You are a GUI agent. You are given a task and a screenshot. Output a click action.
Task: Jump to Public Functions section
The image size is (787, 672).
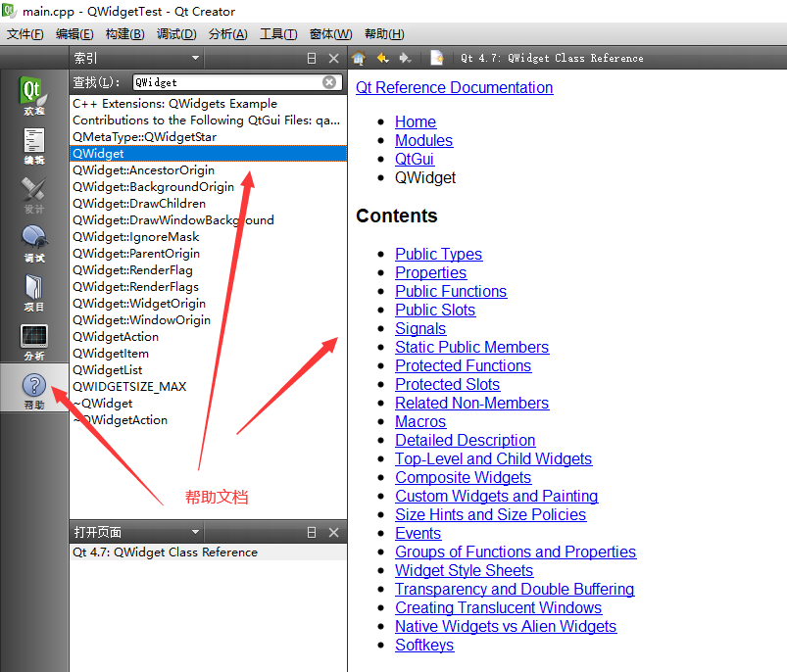451,291
